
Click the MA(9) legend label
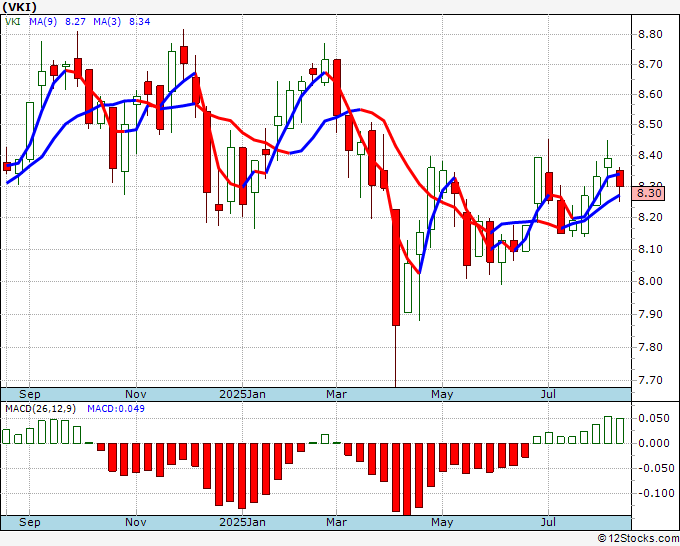click(x=43, y=21)
